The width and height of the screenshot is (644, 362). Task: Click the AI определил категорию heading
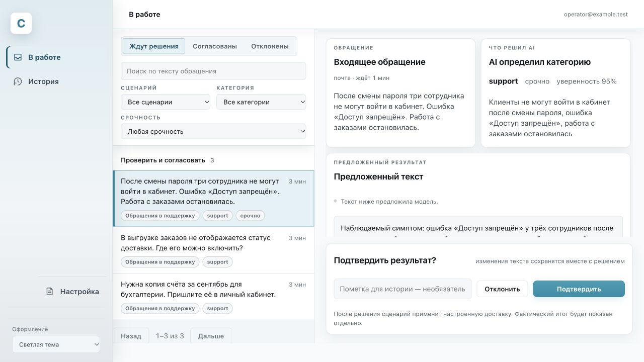pos(540,62)
